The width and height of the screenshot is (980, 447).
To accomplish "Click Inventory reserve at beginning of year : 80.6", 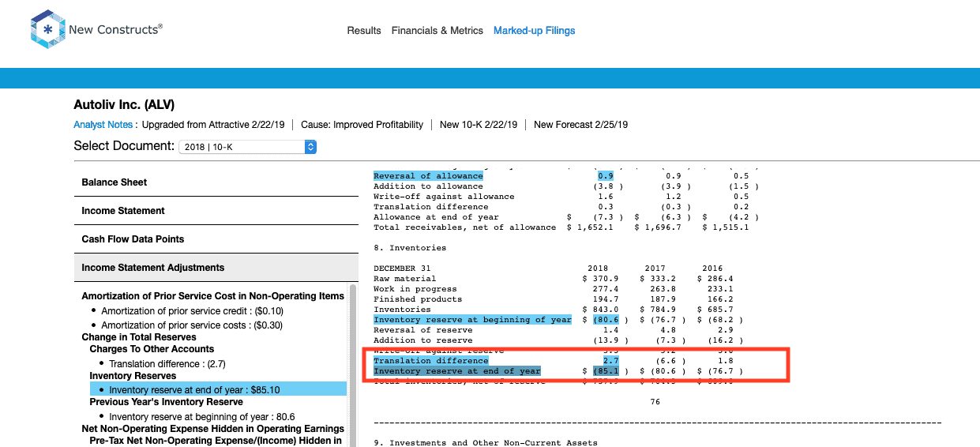I will point(202,417).
